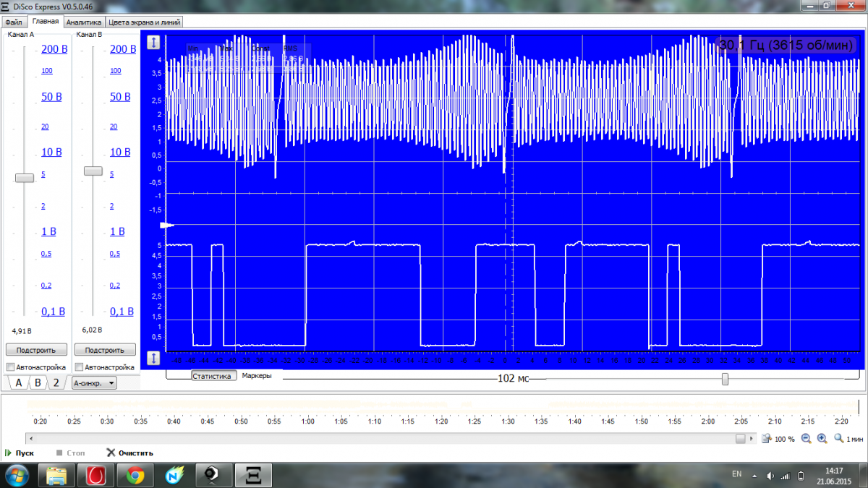Screen dimensions: 868x488
Task: Switch to the Статистика tab
Action: point(214,376)
